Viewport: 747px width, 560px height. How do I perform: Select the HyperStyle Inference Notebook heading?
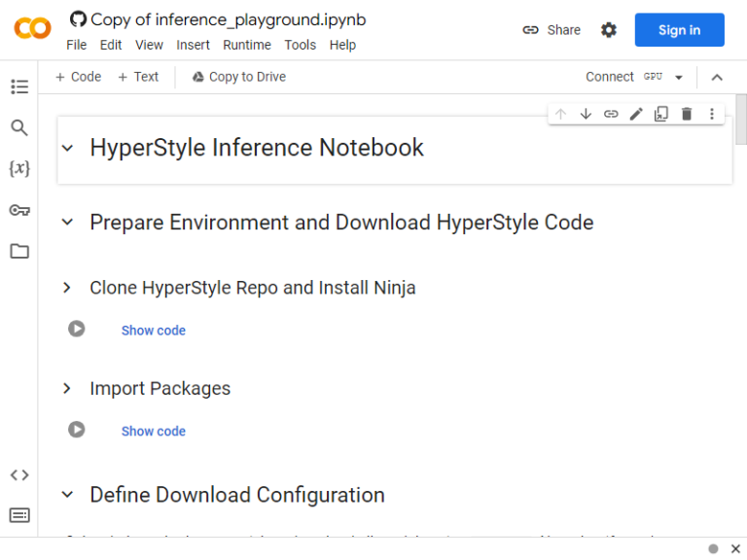coord(257,148)
